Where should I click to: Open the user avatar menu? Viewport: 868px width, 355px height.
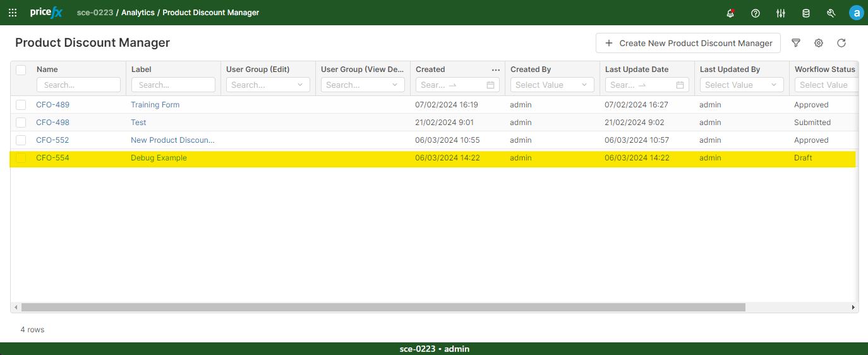point(856,13)
